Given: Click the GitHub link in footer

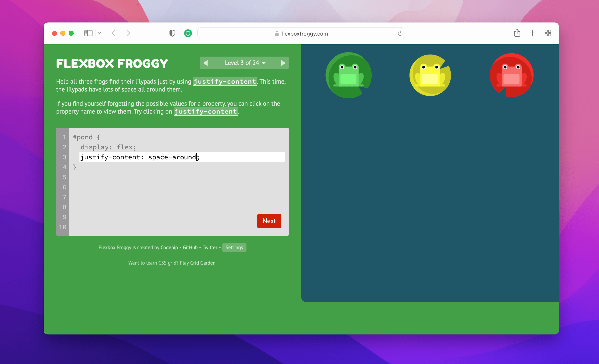Looking at the screenshot, I should click(x=190, y=247).
